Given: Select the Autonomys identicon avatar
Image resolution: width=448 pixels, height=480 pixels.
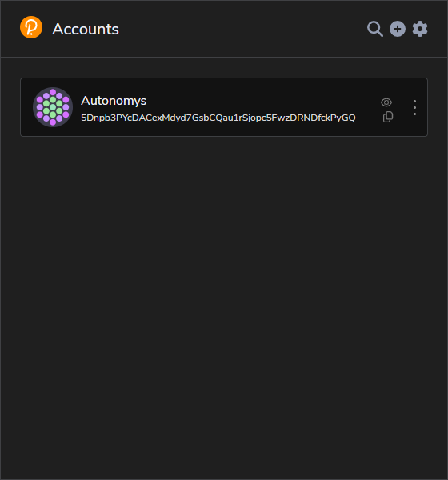Looking at the screenshot, I should tap(53, 107).
